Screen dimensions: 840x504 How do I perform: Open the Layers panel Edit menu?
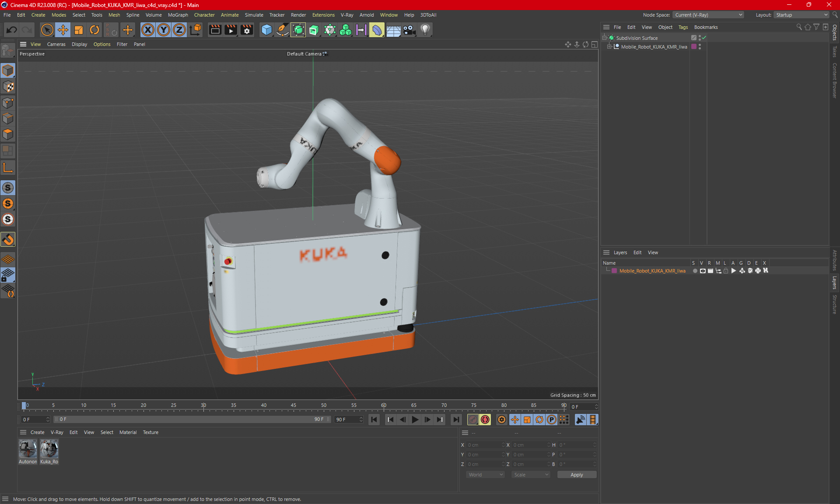pyautogui.click(x=637, y=252)
